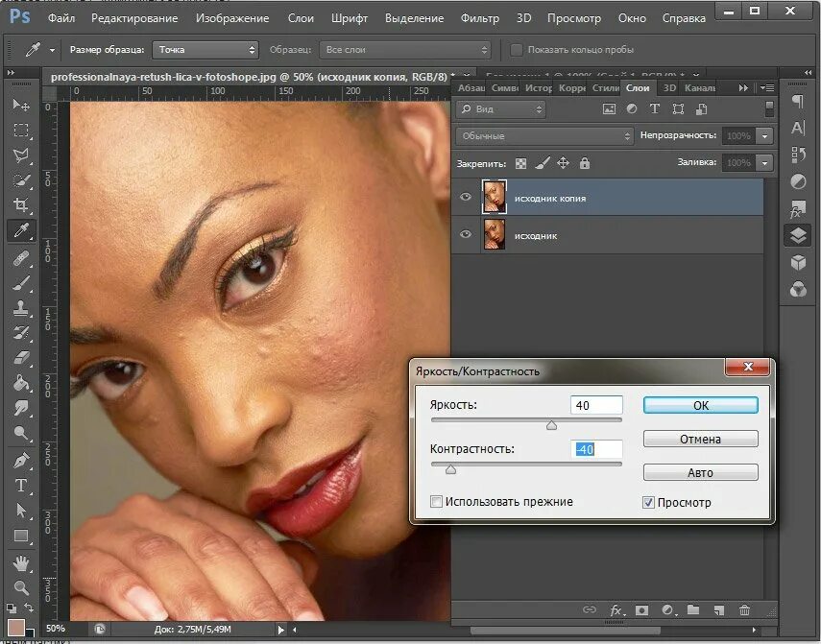Select the Clone Stamp tool

pyautogui.click(x=21, y=308)
